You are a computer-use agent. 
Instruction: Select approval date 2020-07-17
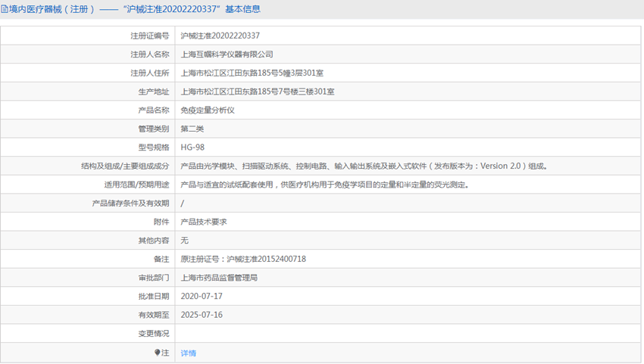click(202, 297)
